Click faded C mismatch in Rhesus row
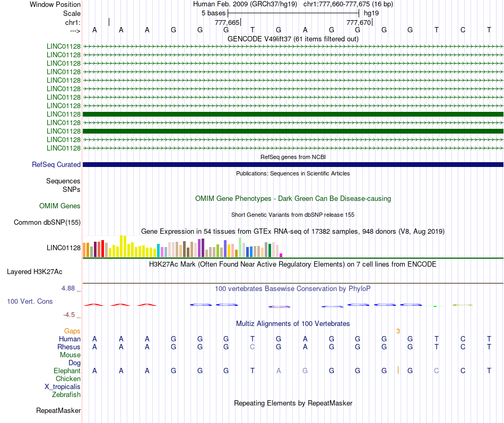The height and width of the screenshot is (423, 504). 253,347
